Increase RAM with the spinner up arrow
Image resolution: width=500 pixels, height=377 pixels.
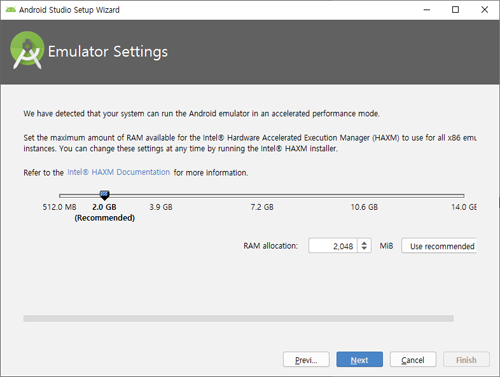point(364,243)
